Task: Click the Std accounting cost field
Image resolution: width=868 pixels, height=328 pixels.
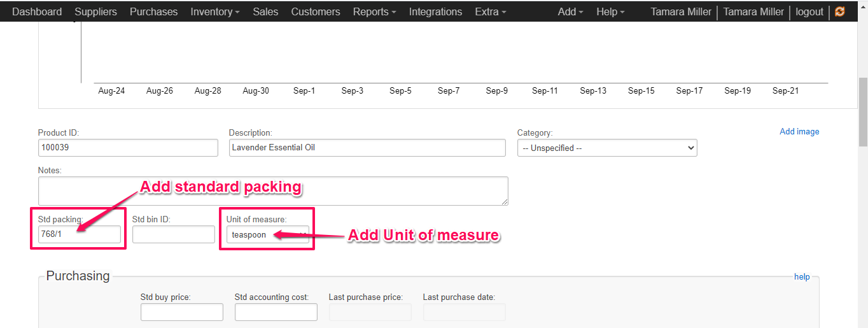Action: click(276, 312)
